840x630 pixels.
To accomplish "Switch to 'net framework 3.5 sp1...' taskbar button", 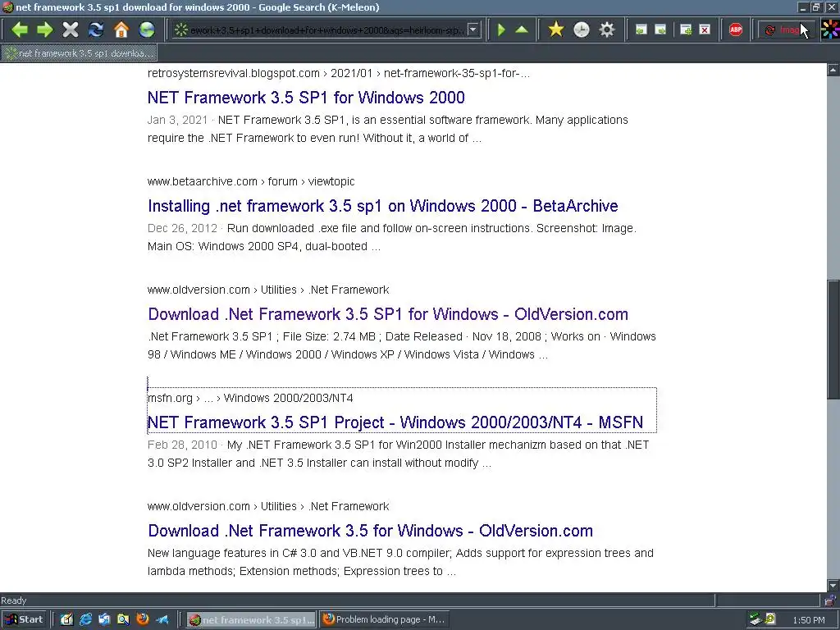I will [251, 620].
